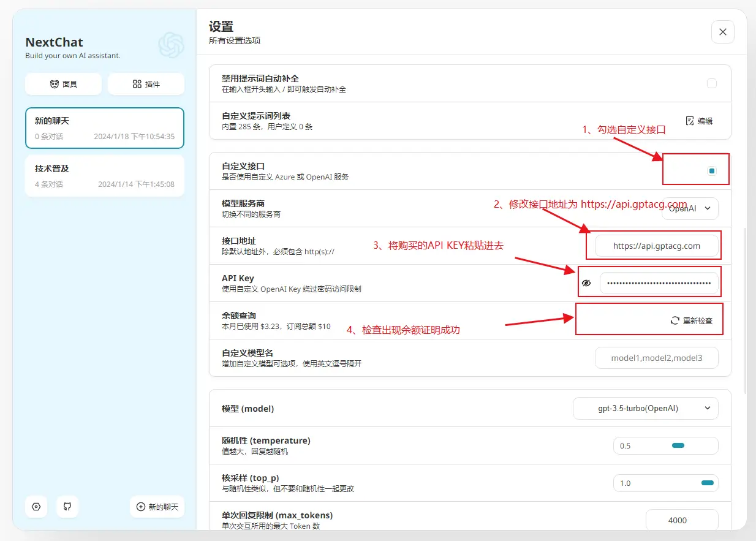Toggle the 自定义接口 checkbox
The image size is (756, 541).
[x=712, y=171]
